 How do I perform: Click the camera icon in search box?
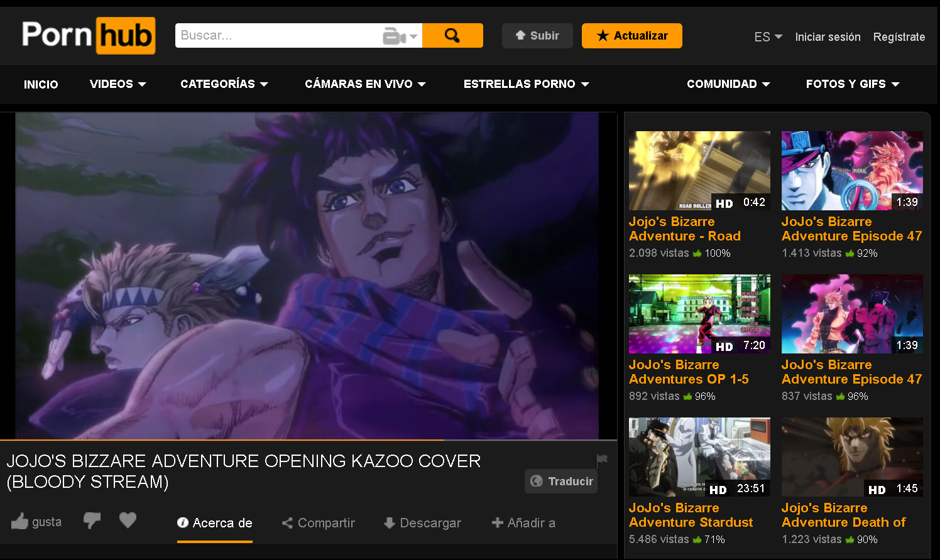click(394, 36)
